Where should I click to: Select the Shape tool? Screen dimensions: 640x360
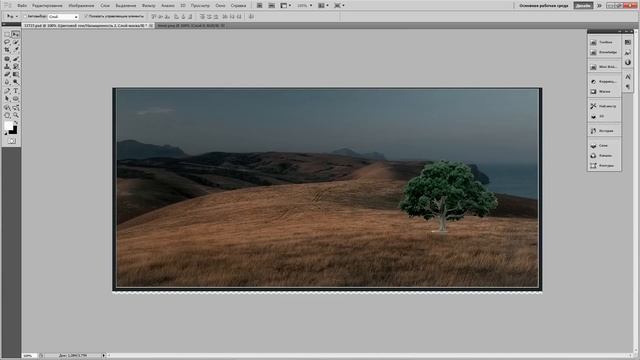pos(16,99)
